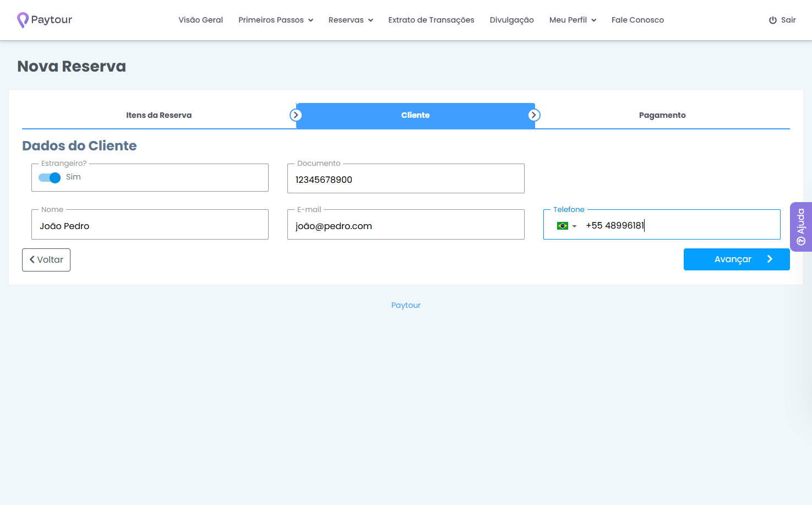
Task: Click the Documento input field
Action: pos(406,180)
